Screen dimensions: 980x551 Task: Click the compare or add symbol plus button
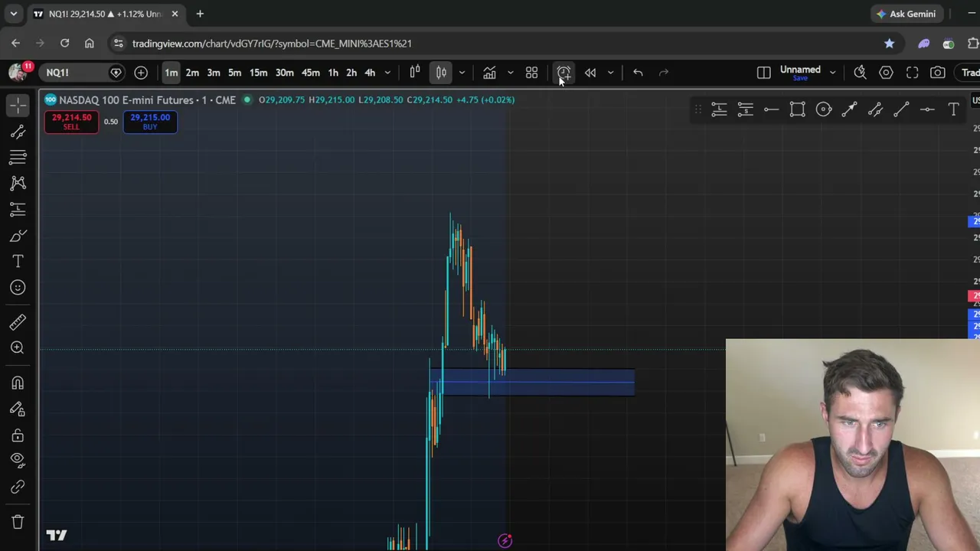tap(141, 73)
